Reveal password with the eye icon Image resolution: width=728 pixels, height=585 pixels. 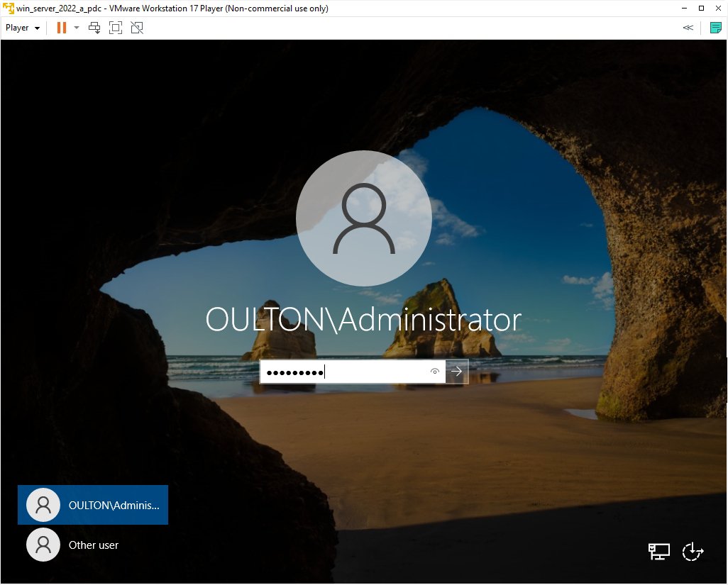(x=435, y=372)
